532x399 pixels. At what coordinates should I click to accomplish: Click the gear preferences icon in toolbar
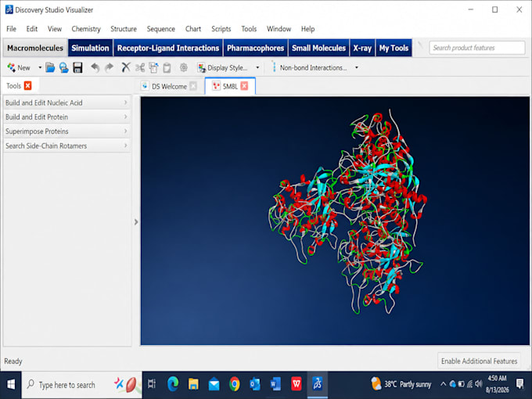click(184, 67)
